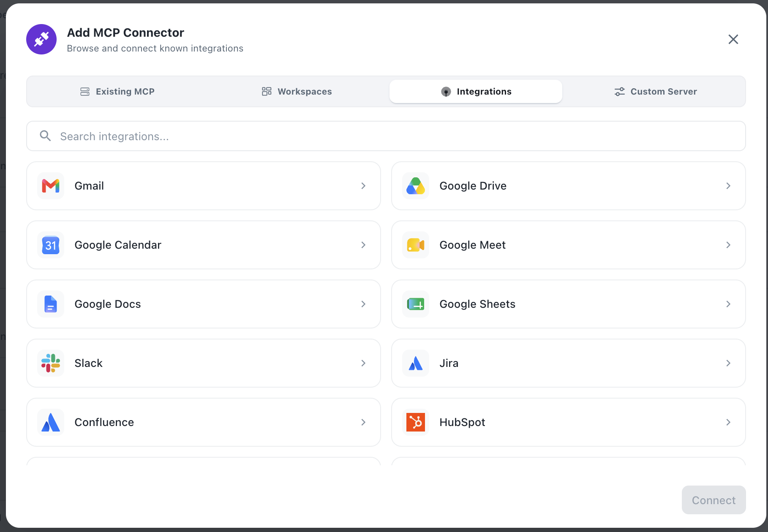Click the Confluence logo icon
The image size is (768, 532).
coord(51,422)
